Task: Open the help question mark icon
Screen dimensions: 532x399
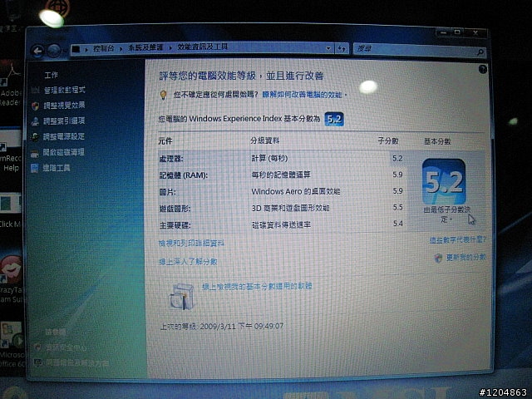Action: click(482, 69)
